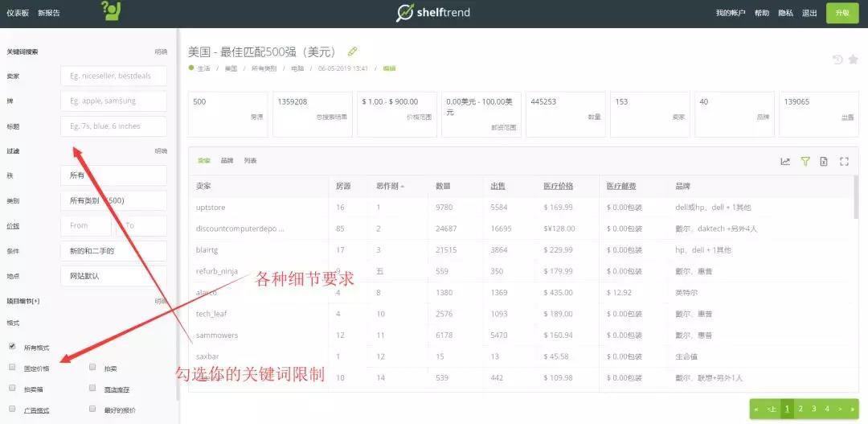Open the 类别 dropdown showing 所有类别
This screenshot has width=868, height=424.
pos(113,200)
